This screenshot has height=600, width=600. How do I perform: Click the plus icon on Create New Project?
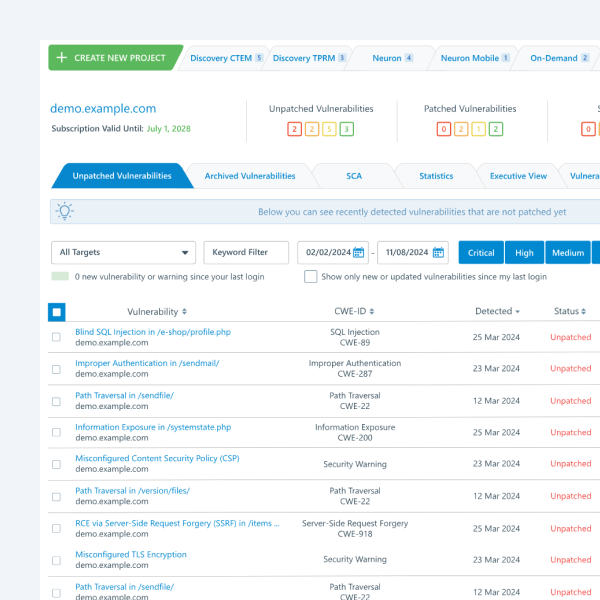coord(62,58)
